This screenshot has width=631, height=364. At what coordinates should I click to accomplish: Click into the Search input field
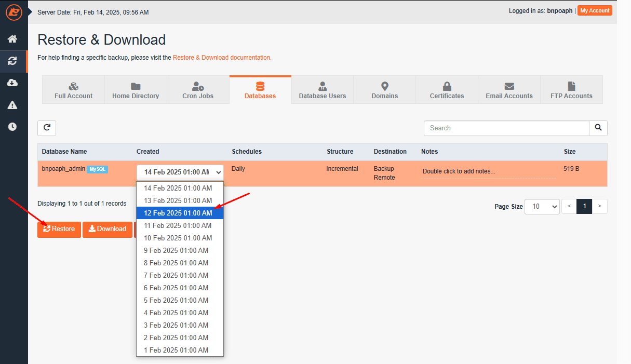(x=506, y=128)
